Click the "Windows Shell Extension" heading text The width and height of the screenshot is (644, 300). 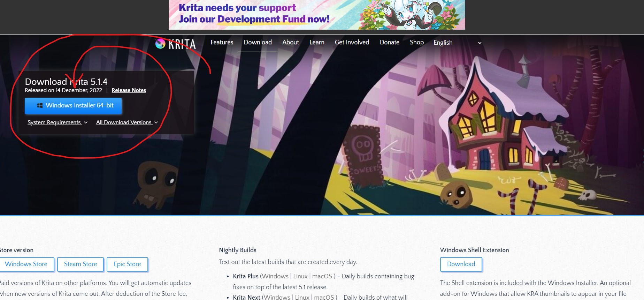pyautogui.click(x=475, y=250)
